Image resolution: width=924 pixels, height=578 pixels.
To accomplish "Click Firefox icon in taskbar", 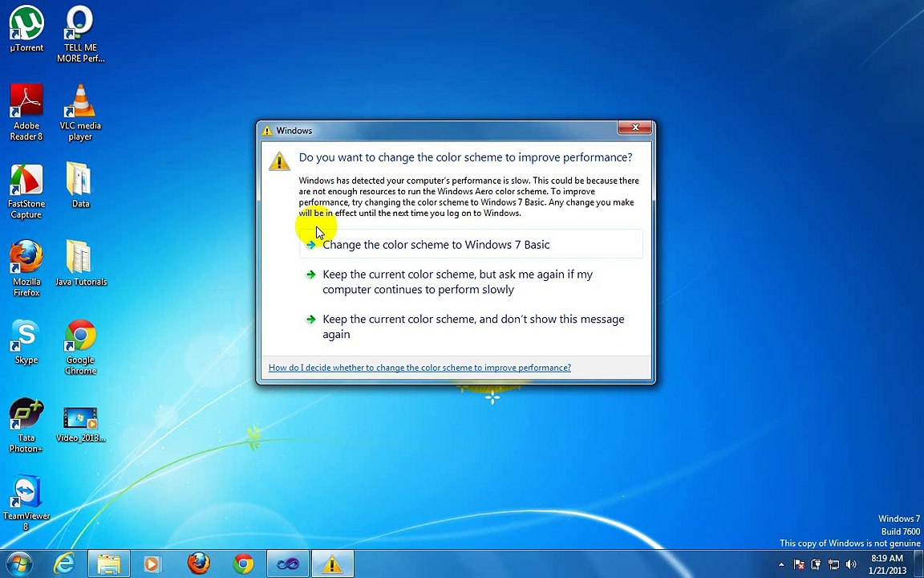I will point(199,564).
